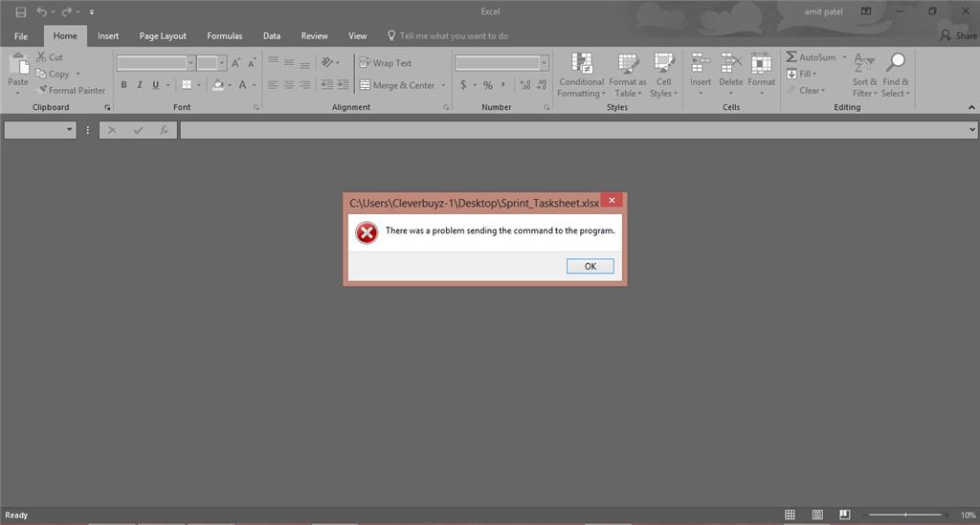
Task: Toggle Align Right
Action: click(x=304, y=85)
